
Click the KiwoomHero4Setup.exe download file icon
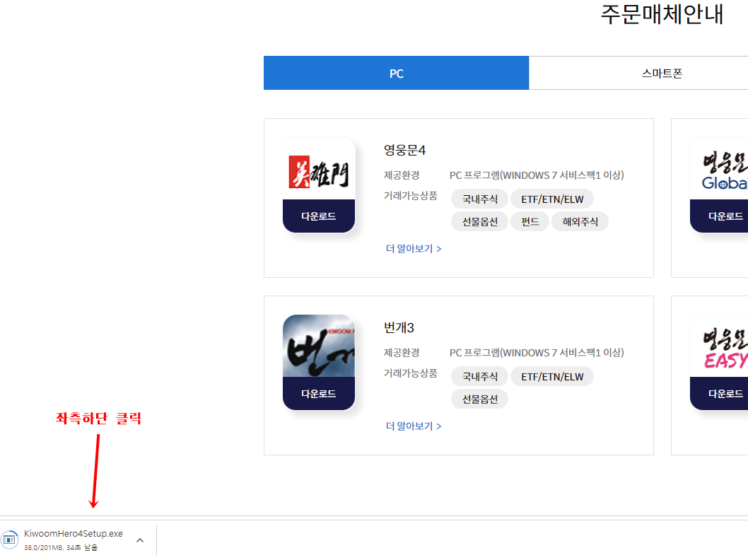(9, 539)
